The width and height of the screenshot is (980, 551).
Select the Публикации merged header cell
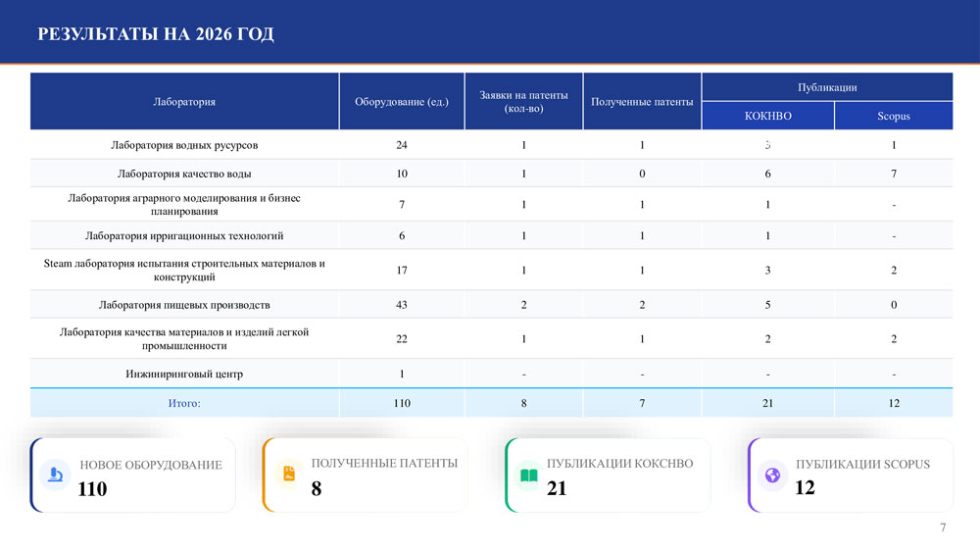click(827, 87)
